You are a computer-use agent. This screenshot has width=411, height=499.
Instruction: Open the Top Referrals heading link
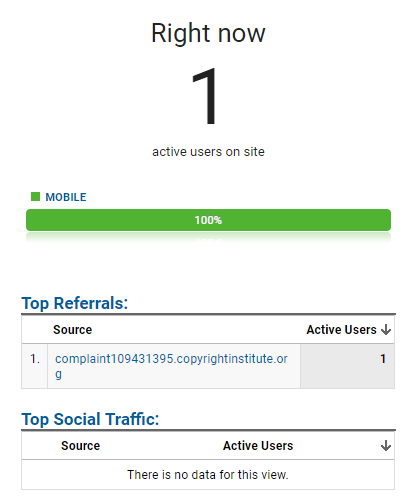click(x=75, y=303)
